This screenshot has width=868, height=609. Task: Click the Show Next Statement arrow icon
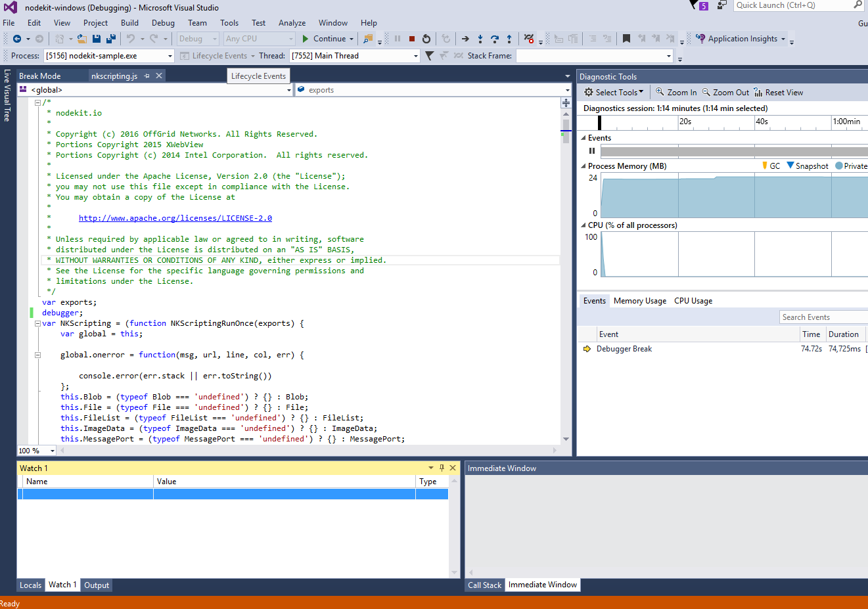pyautogui.click(x=465, y=39)
